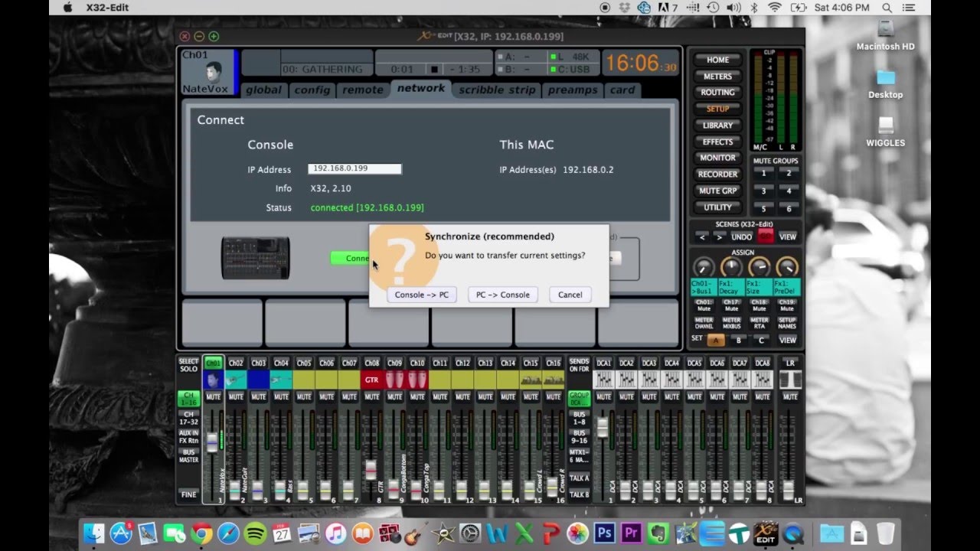
Task: Adjust the Ch01 NateVox fader
Action: 212,442
